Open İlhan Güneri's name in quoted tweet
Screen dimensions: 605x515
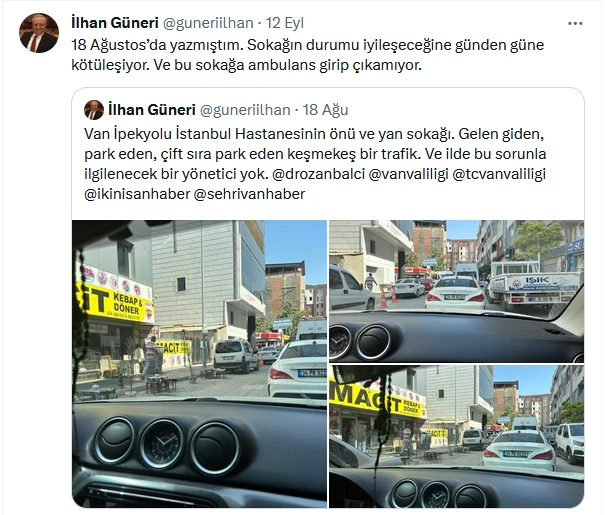tap(152, 110)
